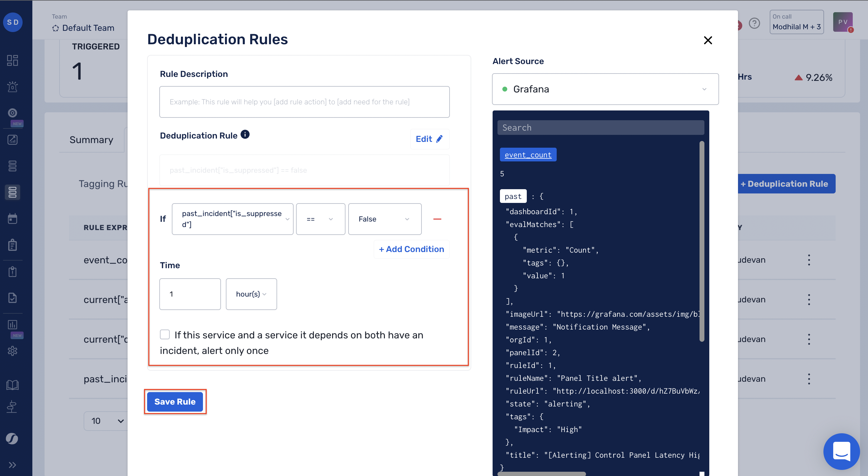The width and height of the screenshot is (868, 476).
Task: Open the documentation book icon in sidebar
Action: [x=13, y=384]
